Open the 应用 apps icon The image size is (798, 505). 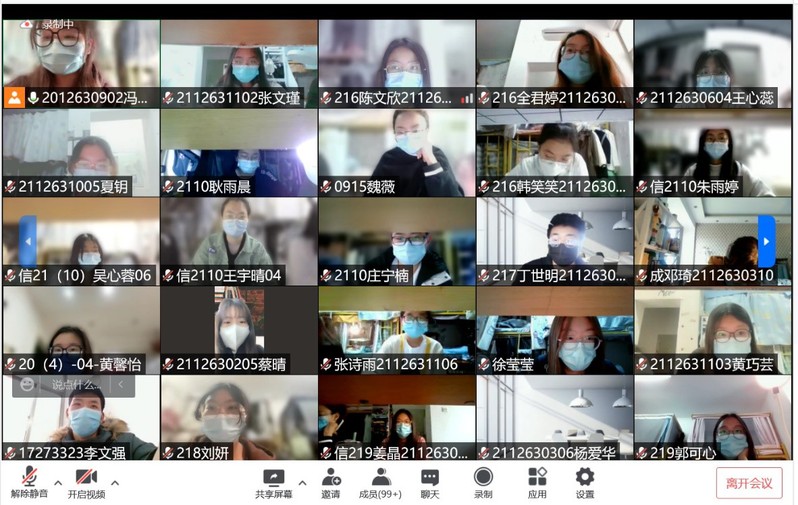(x=537, y=482)
